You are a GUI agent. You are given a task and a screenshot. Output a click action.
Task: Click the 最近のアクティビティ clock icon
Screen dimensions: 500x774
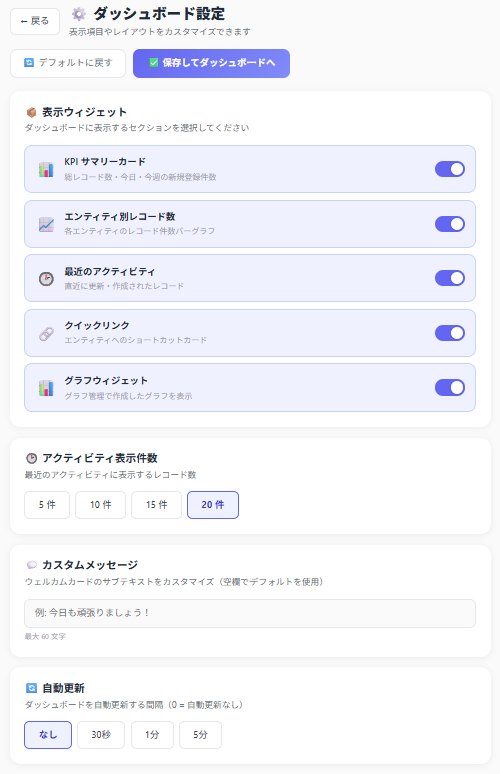coord(46,279)
